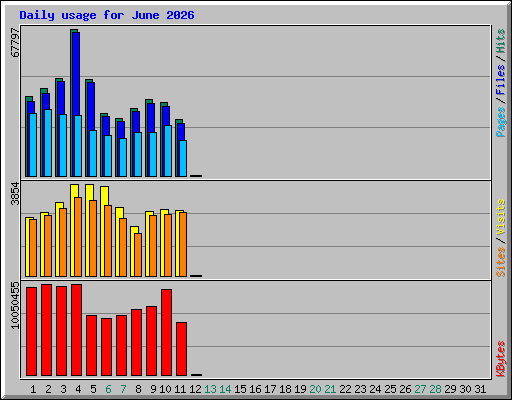Click day label "26" on the x-axis
This screenshot has width=512, height=400.
[405, 389]
